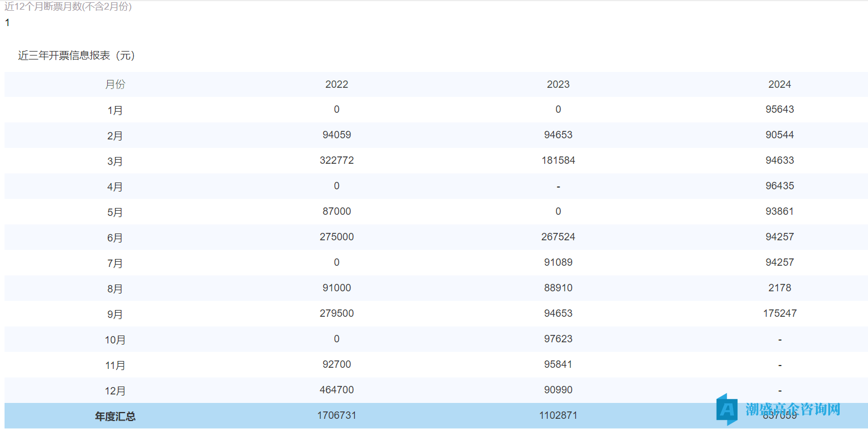The width and height of the screenshot is (868, 429).
Task: Click the 5月 row label
Action: point(115,212)
